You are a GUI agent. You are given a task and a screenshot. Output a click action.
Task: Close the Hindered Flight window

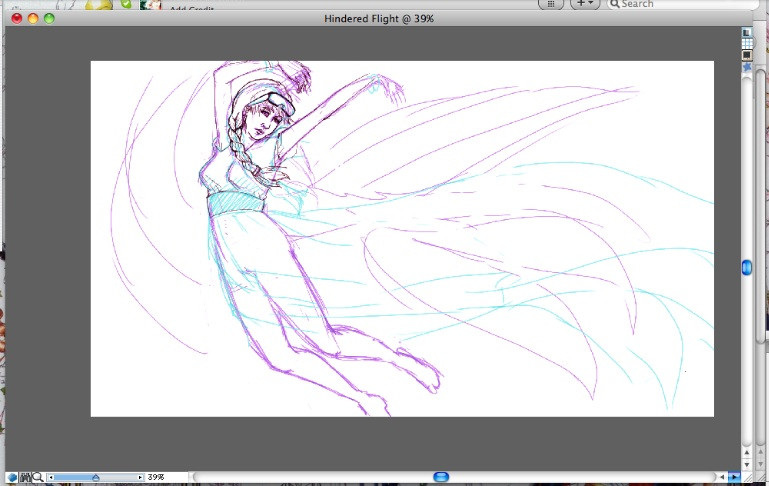pos(17,19)
